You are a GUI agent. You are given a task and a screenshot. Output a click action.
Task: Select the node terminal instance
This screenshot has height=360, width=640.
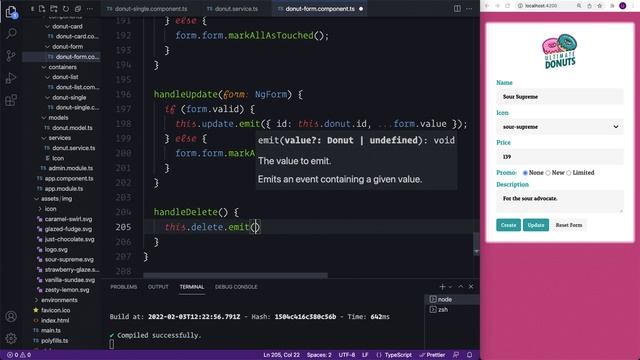click(x=451, y=299)
